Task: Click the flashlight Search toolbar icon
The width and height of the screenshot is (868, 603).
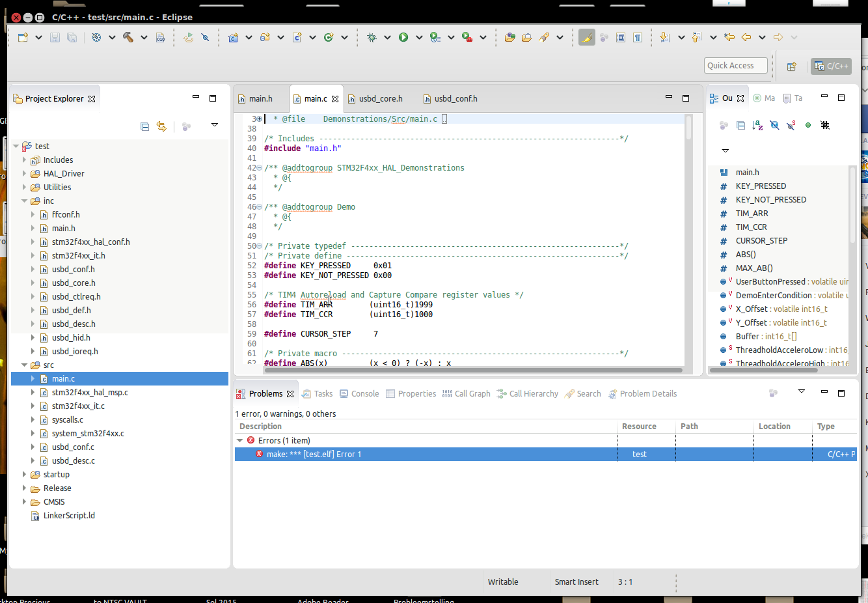Action: point(544,38)
